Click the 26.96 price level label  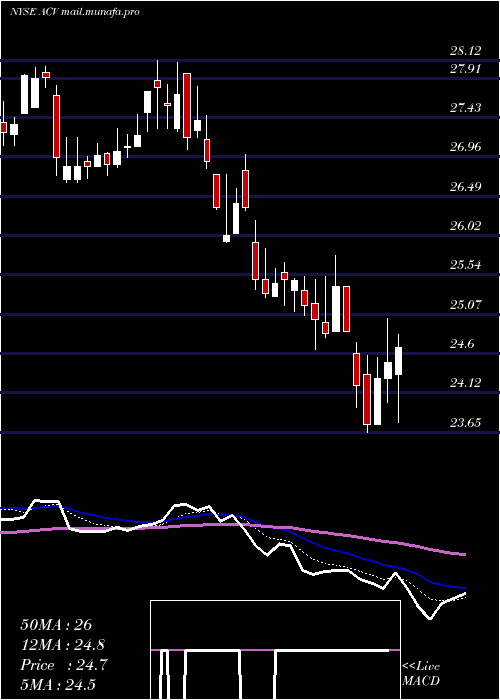[466, 147]
